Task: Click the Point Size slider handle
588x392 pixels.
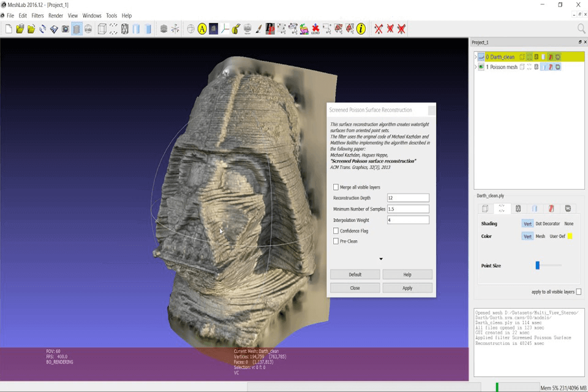Action: 537,265
